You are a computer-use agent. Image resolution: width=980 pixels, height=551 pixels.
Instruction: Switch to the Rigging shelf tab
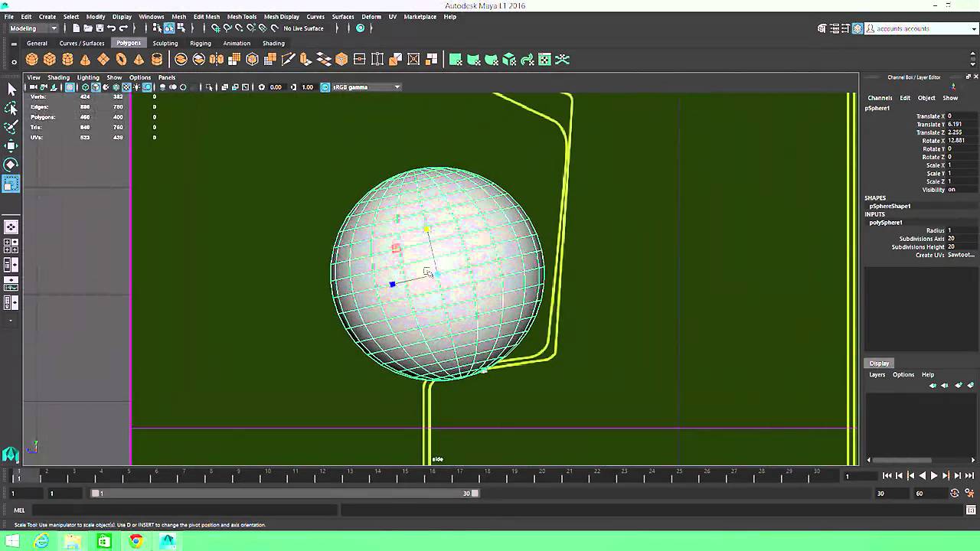click(200, 43)
